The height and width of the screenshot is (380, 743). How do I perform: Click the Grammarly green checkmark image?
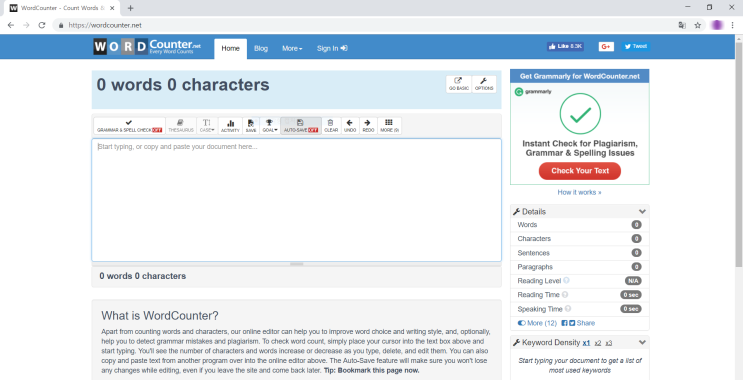point(580,114)
